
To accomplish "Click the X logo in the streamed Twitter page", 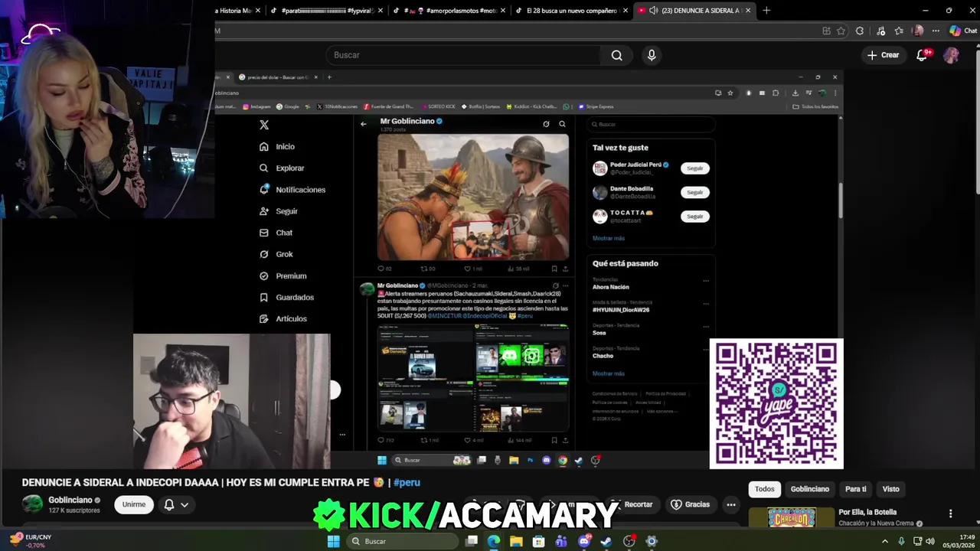I will click(264, 125).
